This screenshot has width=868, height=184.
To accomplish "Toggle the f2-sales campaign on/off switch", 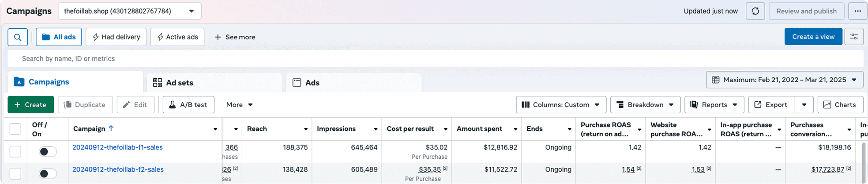I will click(47, 173).
